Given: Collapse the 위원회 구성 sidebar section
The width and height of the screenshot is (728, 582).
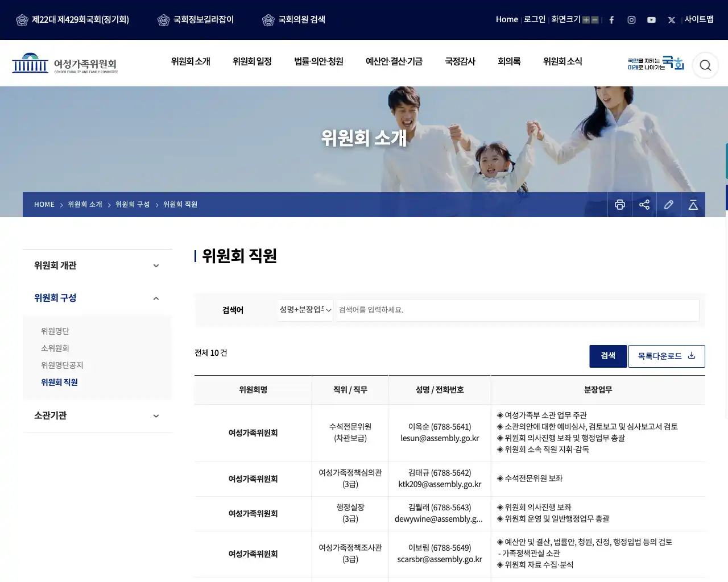Looking at the screenshot, I should tap(97, 298).
